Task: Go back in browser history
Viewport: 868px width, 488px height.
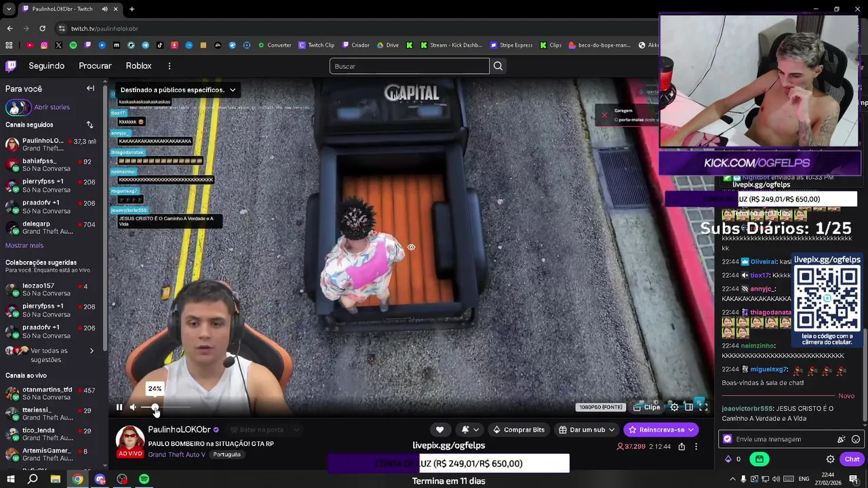Action: coord(9,28)
